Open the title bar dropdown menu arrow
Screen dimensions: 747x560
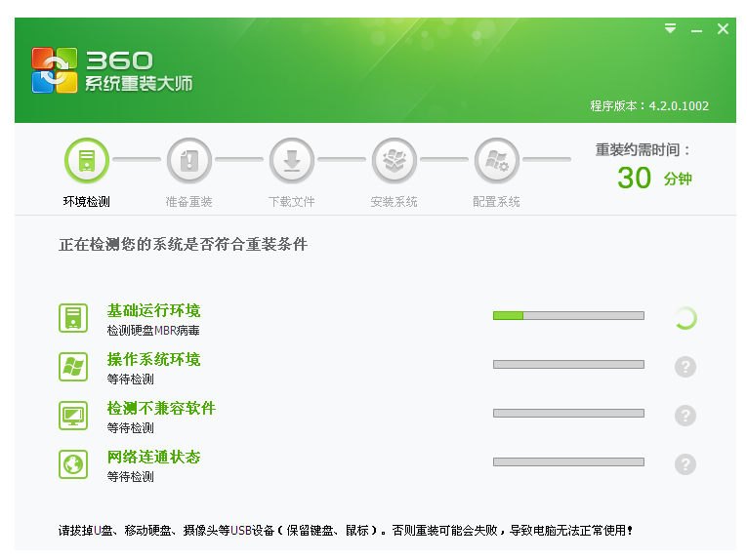click(x=670, y=29)
